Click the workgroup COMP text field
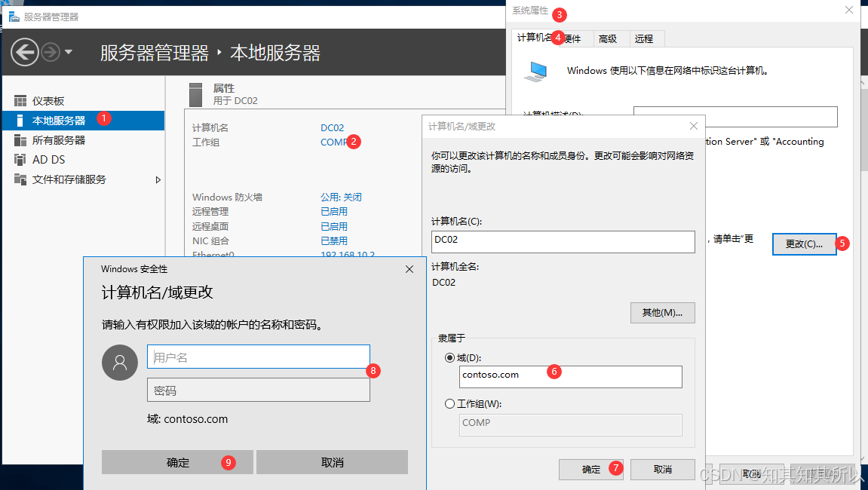 coord(571,424)
